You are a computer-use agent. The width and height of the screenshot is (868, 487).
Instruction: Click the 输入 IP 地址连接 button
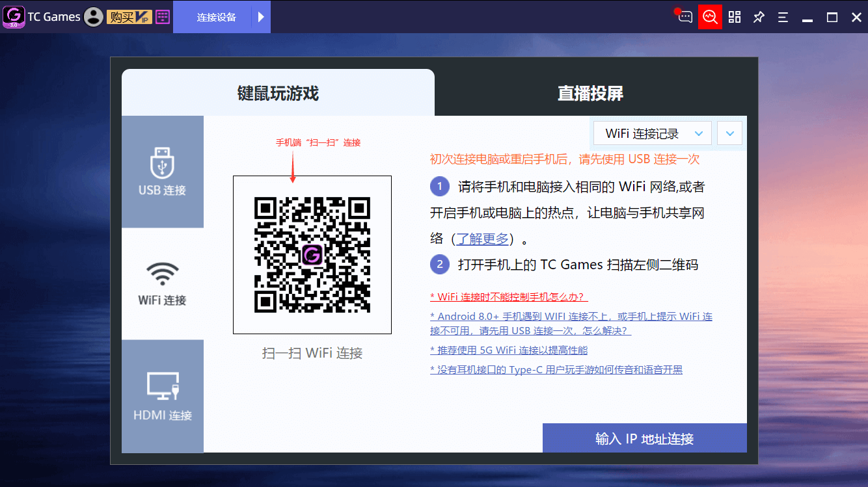point(644,438)
